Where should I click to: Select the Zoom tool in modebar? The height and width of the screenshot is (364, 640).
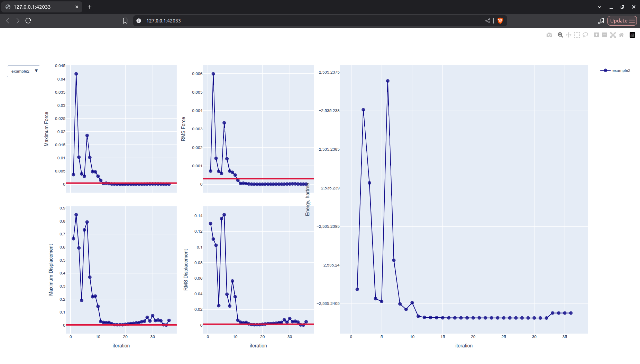560,35
